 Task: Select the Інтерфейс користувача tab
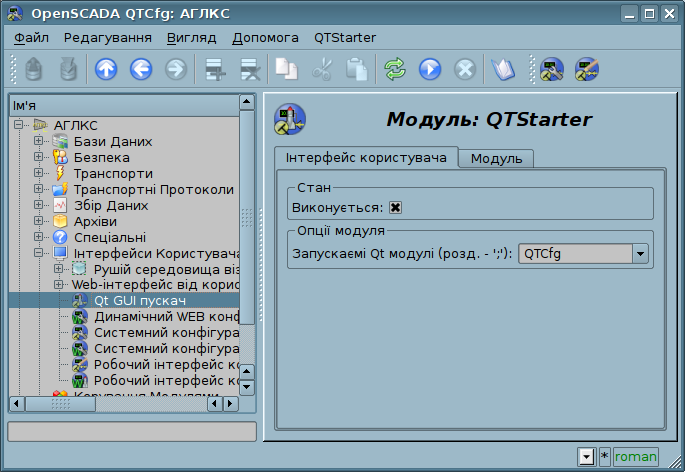366,157
